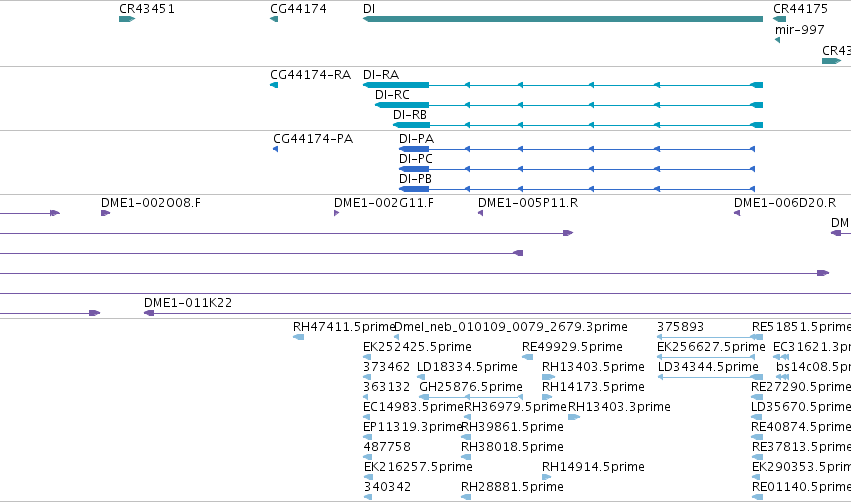Click the 363132 EST label

386,386
